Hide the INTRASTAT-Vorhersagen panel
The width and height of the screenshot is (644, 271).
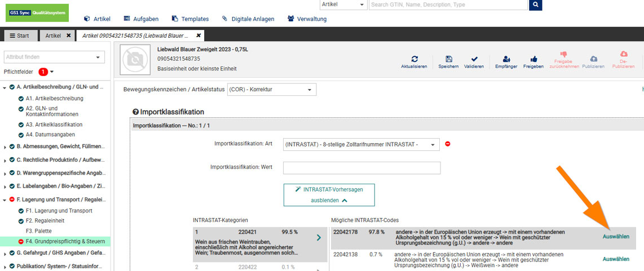[329, 194]
